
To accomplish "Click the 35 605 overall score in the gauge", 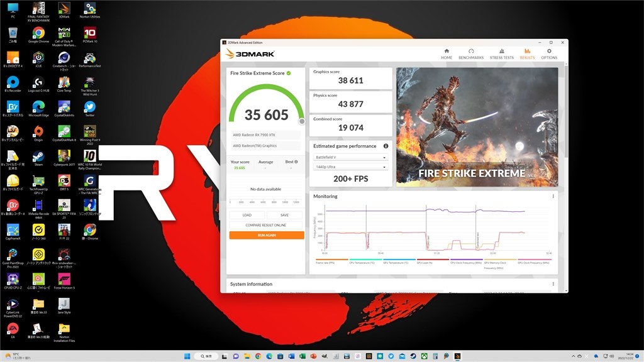I will pyautogui.click(x=267, y=115).
